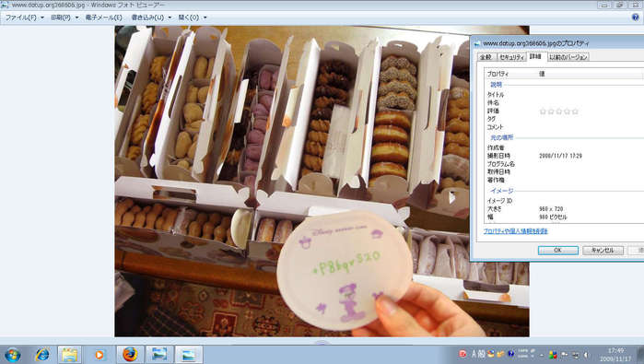
Task: Open the Windows Start menu orb
Action: [12, 355]
